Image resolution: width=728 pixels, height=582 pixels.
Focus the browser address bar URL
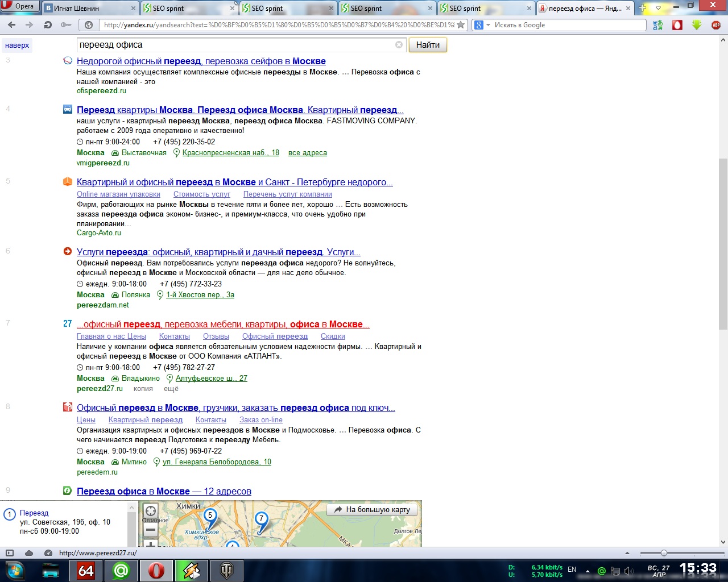coord(279,25)
